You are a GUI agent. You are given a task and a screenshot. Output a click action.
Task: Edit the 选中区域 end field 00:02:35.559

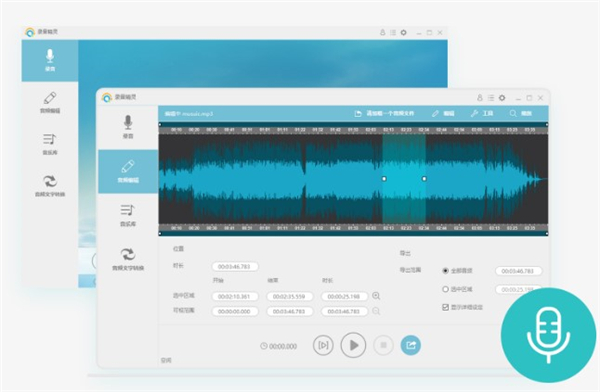289,296
